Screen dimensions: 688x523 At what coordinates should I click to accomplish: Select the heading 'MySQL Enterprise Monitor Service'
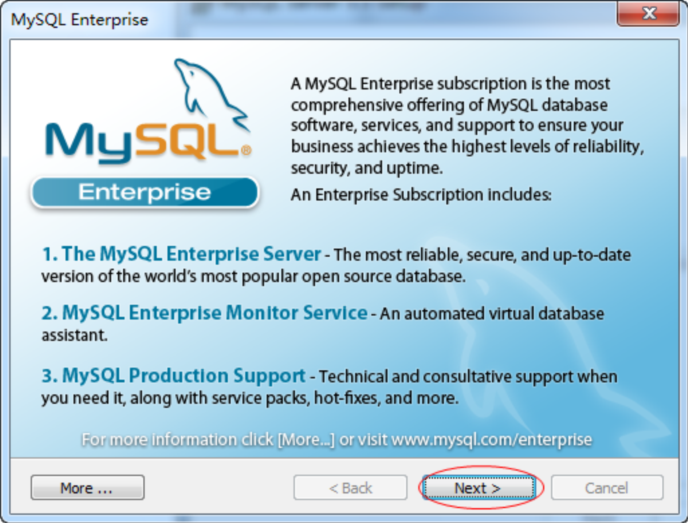tap(215, 313)
